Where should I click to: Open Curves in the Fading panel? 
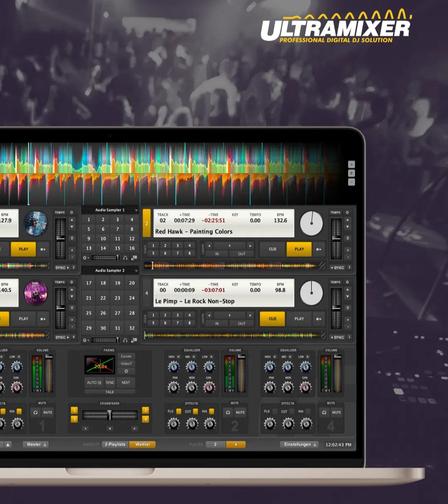click(126, 356)
